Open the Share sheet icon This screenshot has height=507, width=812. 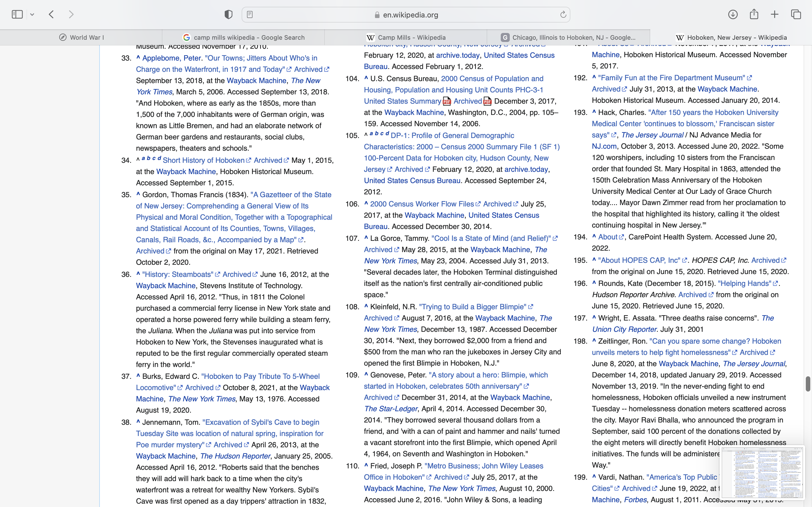[754, 14]
